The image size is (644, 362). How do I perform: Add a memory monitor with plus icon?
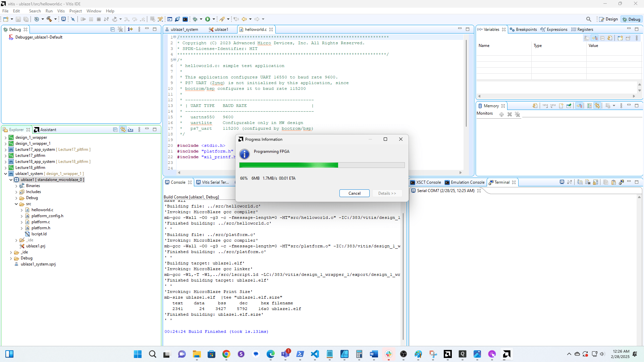[501, 114]
